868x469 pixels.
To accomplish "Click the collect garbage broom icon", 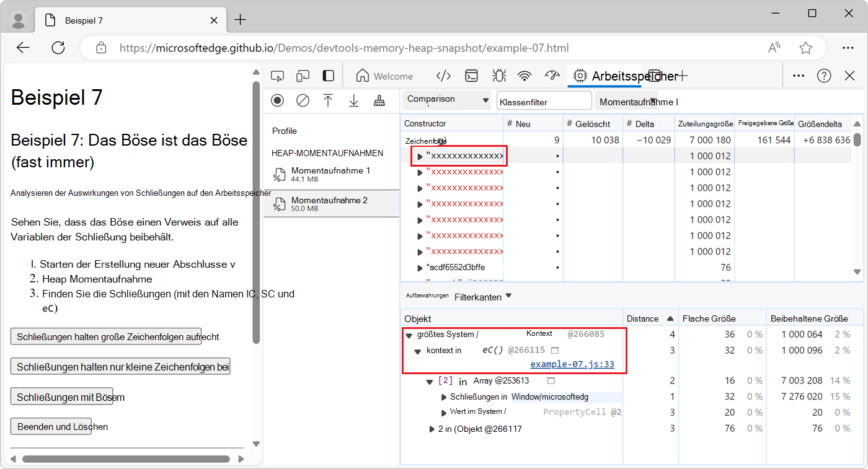I will pos(379,100).
